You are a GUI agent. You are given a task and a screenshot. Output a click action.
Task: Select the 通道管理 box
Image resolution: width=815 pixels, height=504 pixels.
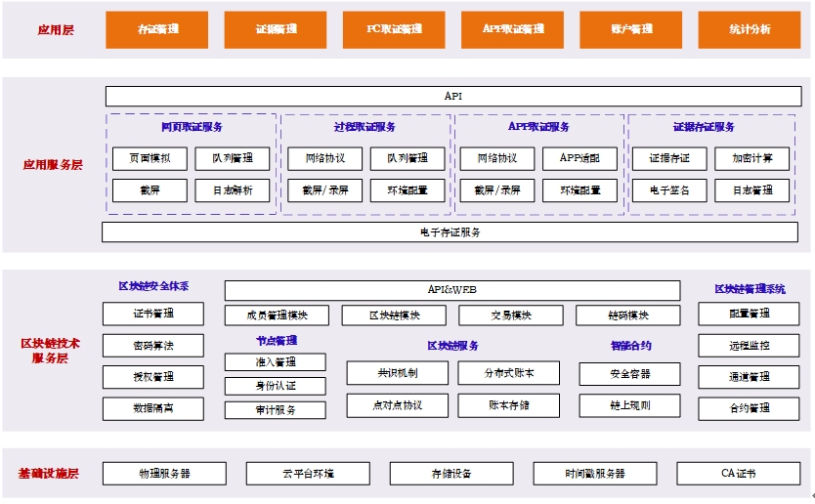(749, 377)
